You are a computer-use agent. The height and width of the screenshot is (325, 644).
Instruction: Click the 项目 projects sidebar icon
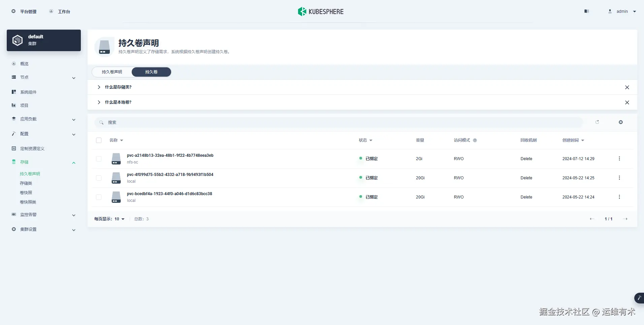pos(14,105)
